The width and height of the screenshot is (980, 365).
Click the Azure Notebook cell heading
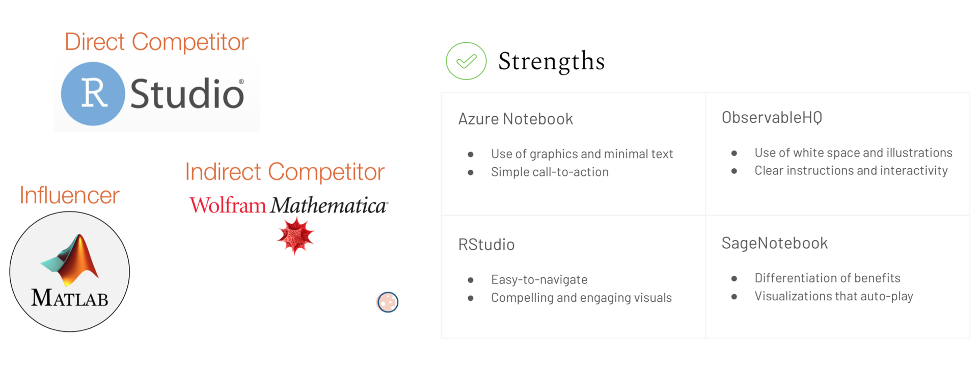click(515, 119)
